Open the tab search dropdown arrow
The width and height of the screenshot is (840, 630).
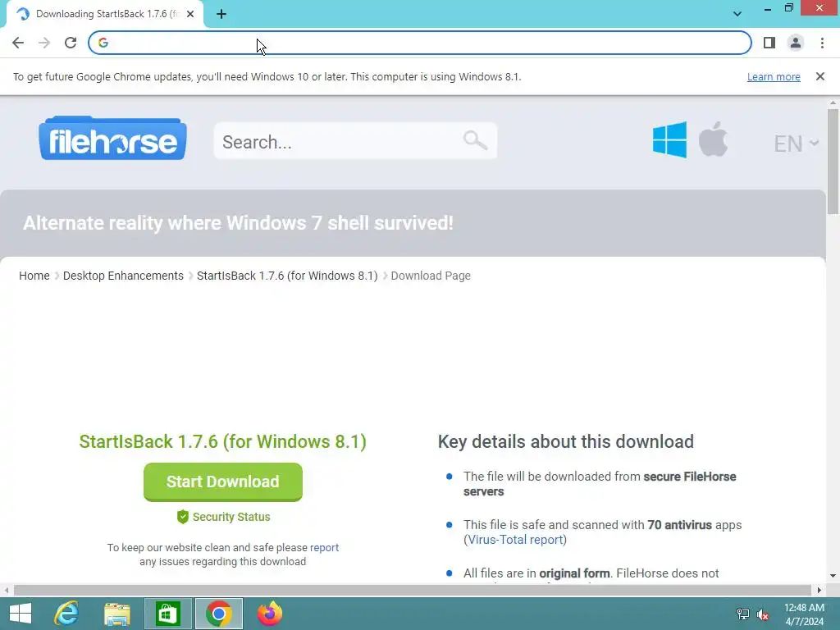737,14
